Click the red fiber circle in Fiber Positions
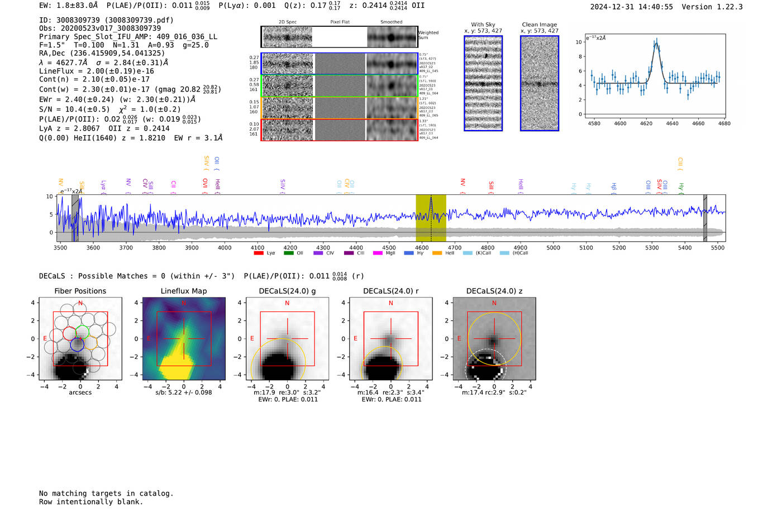This screenshot has height=532, width=782. tap(69, 334)
